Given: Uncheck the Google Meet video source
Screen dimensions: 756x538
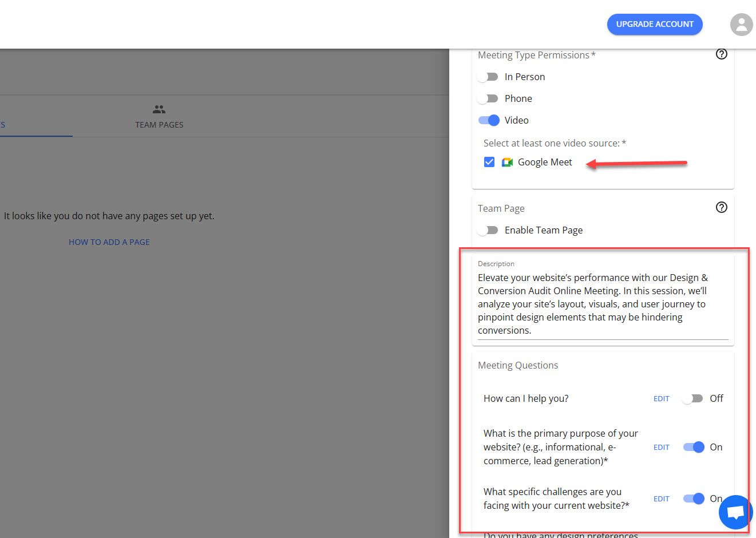Looking at the screenshot, I should click(489, 162).
